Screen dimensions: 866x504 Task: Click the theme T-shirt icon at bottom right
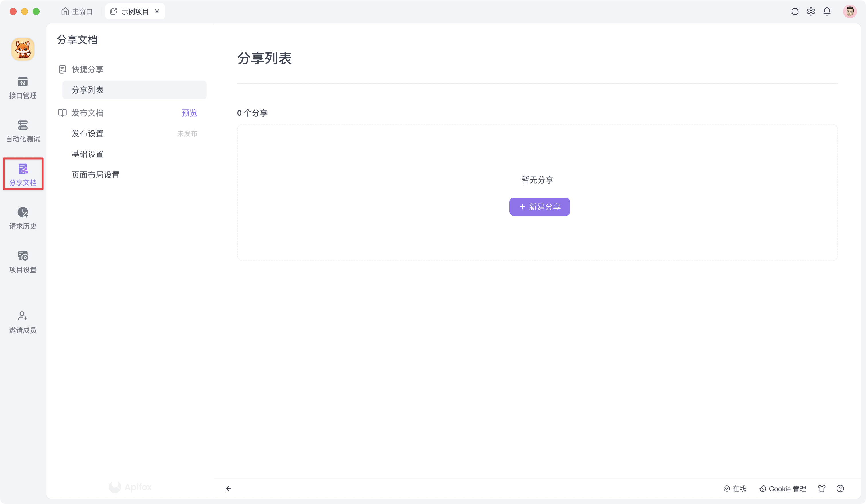(x=822, y=488)
